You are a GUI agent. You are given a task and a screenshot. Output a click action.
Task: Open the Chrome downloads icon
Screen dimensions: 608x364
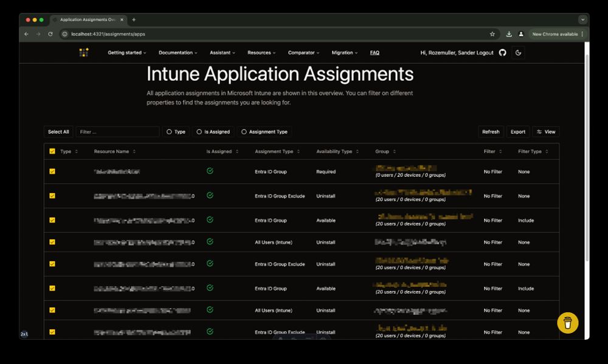(x=509, y=34)
